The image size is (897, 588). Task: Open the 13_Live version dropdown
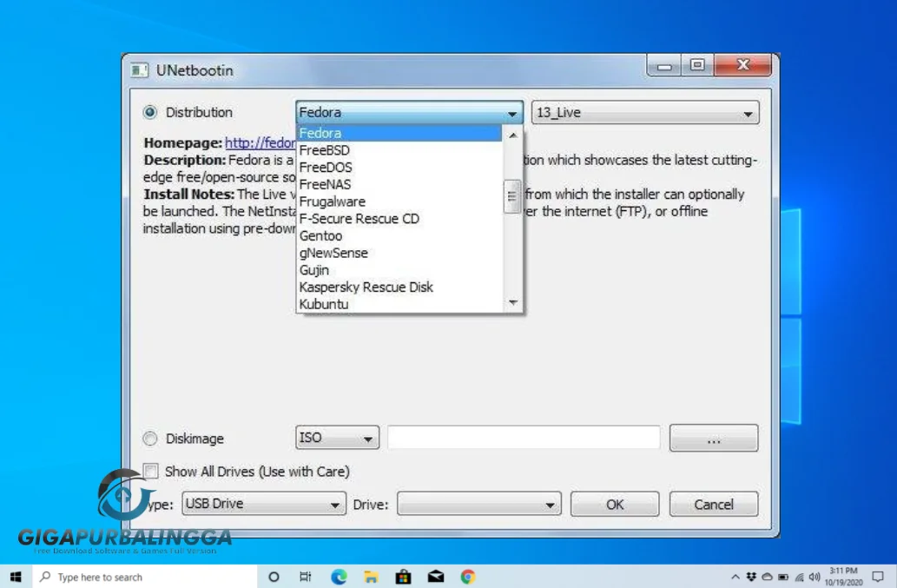pyautogui.click(x=645, y=113)
